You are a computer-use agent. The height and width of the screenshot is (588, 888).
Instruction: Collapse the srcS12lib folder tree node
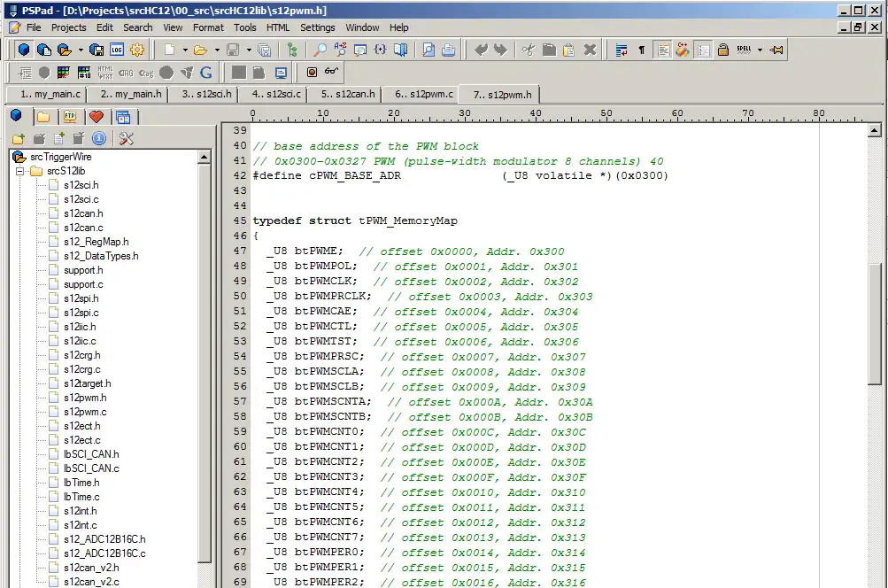click(20, 171)
